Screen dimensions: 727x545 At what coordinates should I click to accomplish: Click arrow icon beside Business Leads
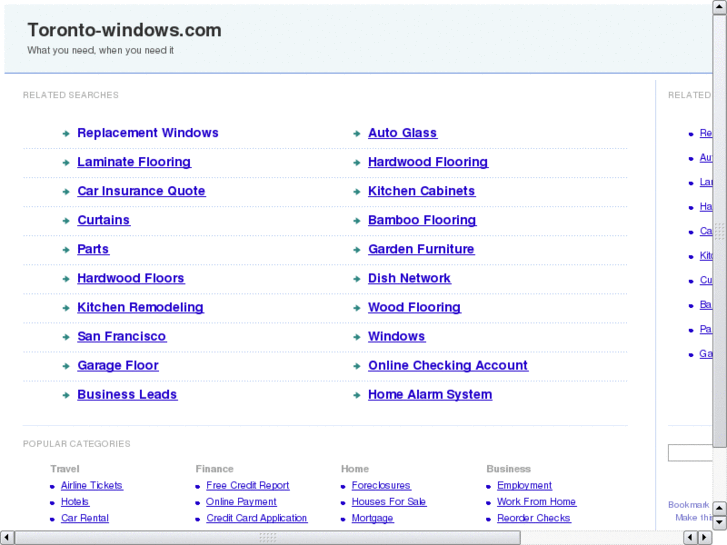tap(66, 396)
